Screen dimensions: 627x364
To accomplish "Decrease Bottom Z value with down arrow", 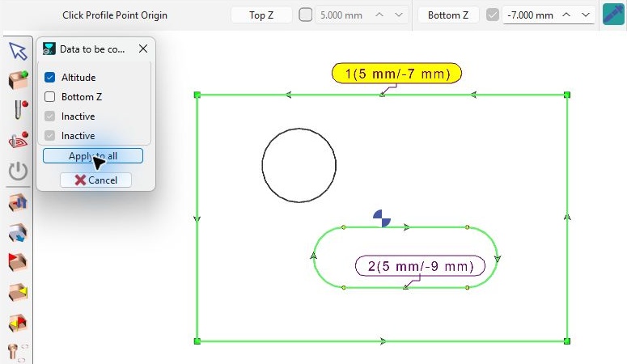I will tap(586, 15).
